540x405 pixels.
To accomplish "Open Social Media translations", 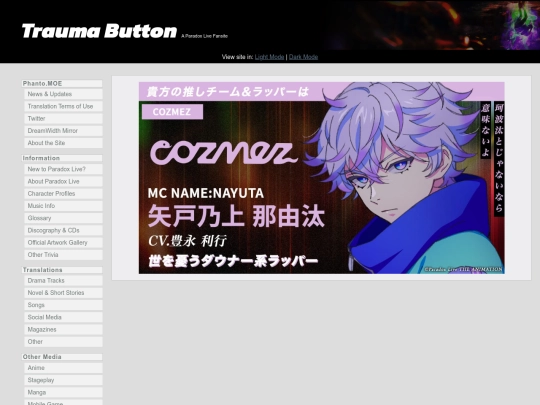I will 63,317.
